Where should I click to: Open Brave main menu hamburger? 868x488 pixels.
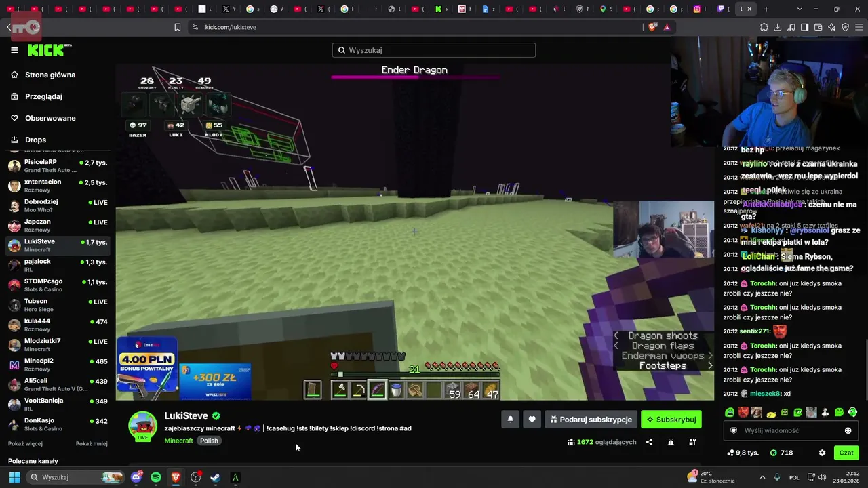coord(859,27)
